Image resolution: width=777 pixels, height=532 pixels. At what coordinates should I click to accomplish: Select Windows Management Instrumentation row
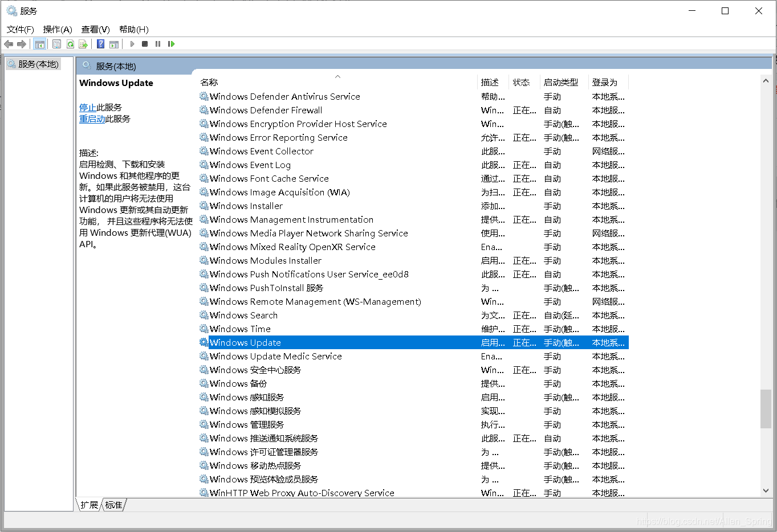click(413, 219)
